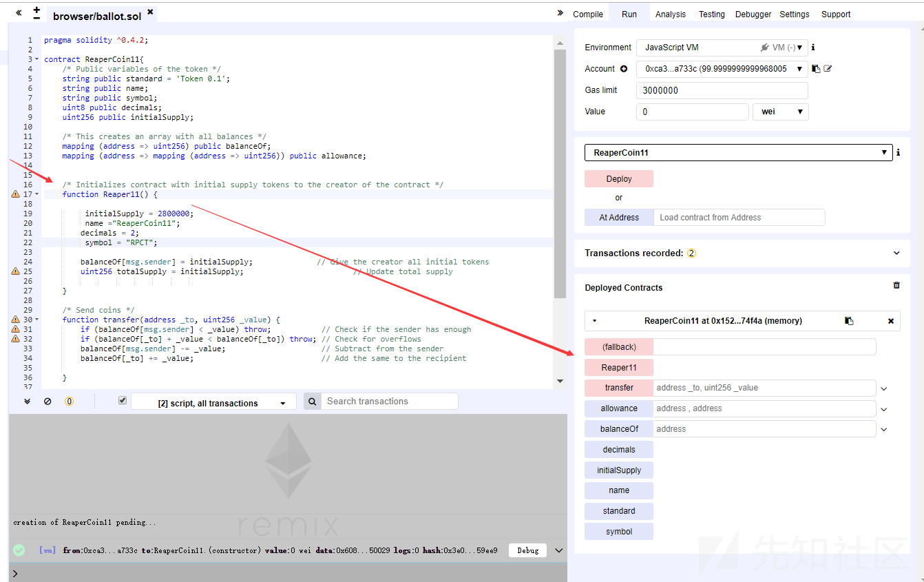Screen dimensions: 924x582
Task: Remove the deployed ReaperCoin11 instance
Action: (x=891, y=321)
